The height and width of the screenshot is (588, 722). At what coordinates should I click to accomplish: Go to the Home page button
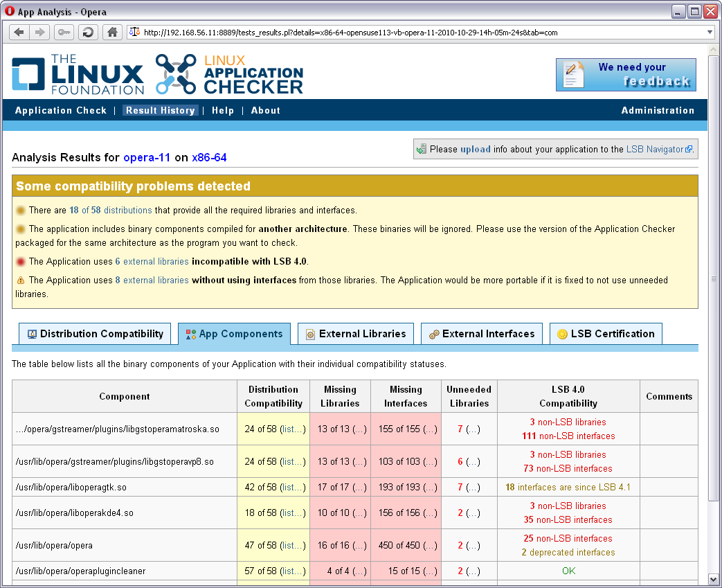click(112, 33)
